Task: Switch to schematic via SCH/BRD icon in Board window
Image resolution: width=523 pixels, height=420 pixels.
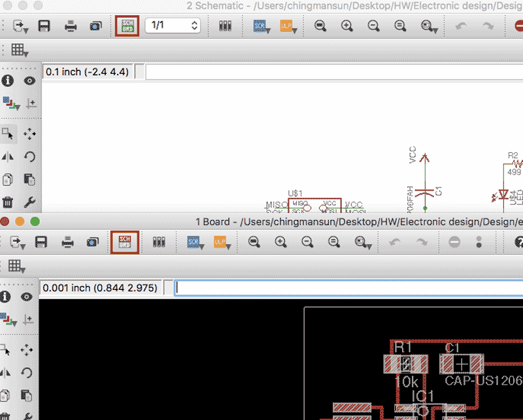Action: 125,242
